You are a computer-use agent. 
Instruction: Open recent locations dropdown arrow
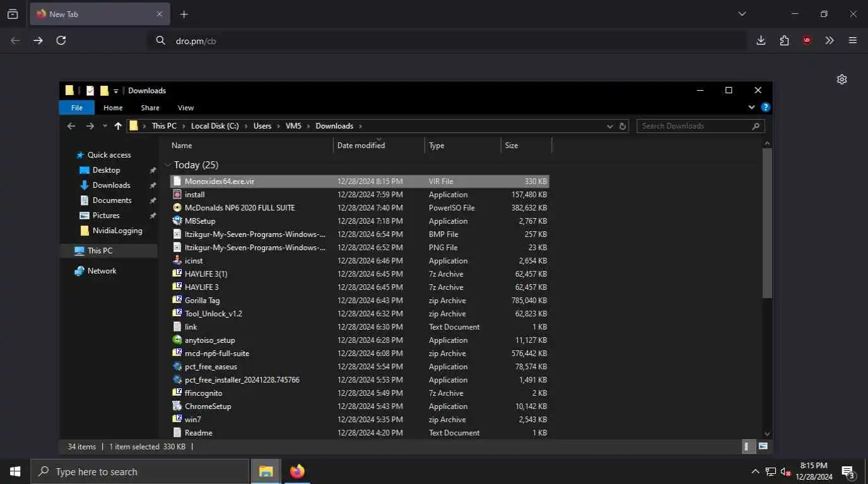(x=105, y=126)
